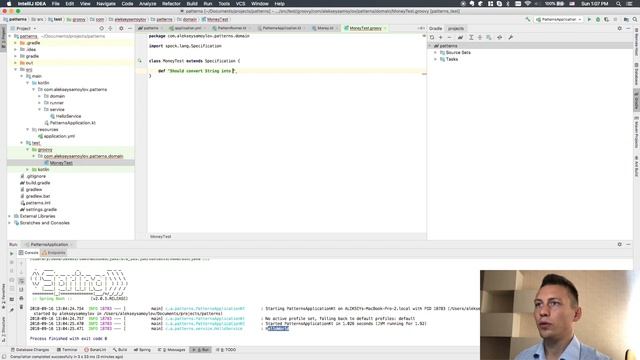640x360 pixels.
Task: Click Project panel locate target icon
Action: coord(101,28)
